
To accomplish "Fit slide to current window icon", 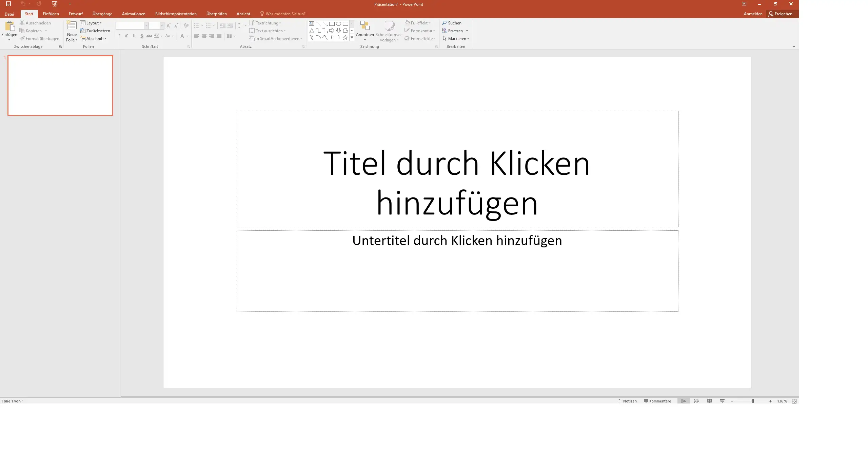I will (794, 401).
